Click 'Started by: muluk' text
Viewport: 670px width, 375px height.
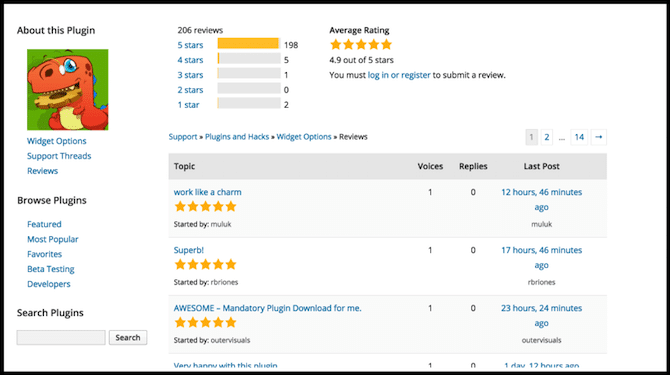coord(203,224)
